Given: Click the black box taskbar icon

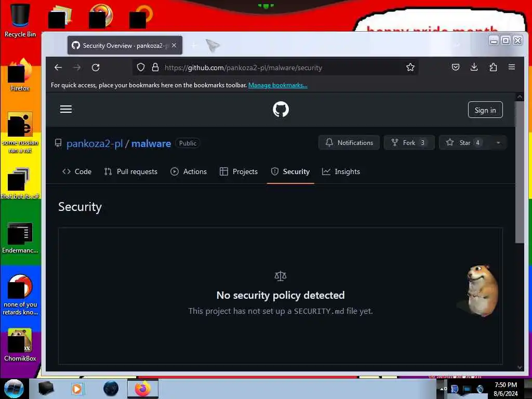Looking at the screenshot, I should click(x=46, y=389).
